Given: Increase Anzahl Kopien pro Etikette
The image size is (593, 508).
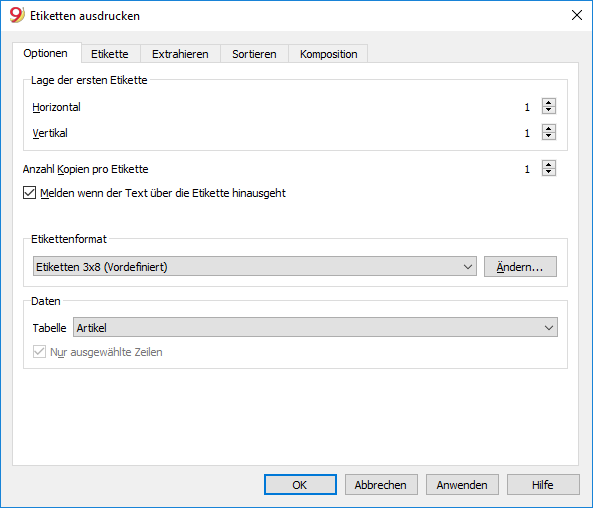Looking at the screenshot, I should [x=549, y=164].
